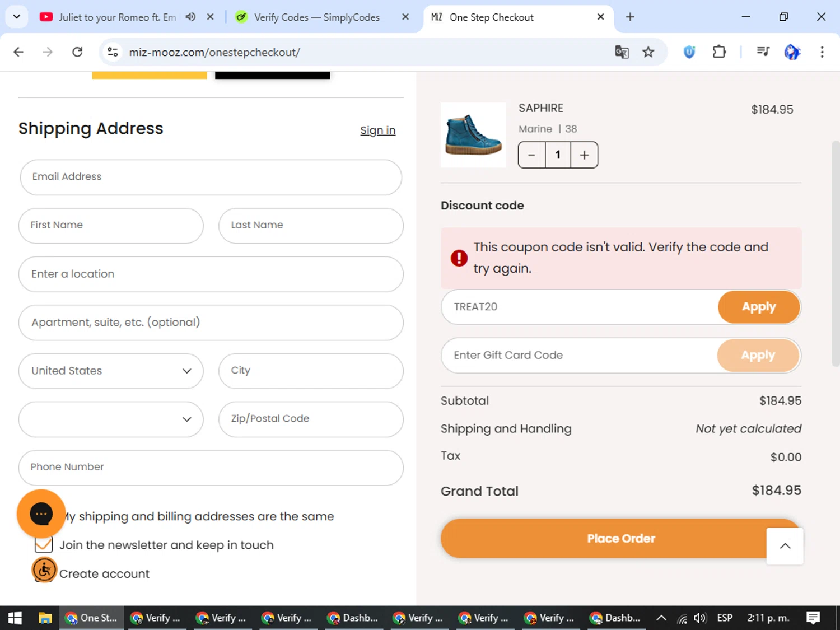Screen dimensions: 840x630
Task: Switch to One St... taskbar window
Action: coord(92,618)
